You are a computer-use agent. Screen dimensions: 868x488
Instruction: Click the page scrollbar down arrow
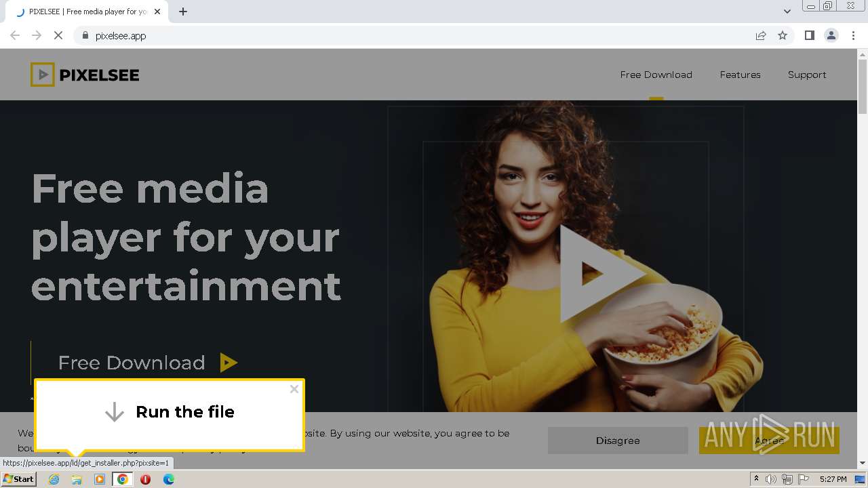pos(863,464)
